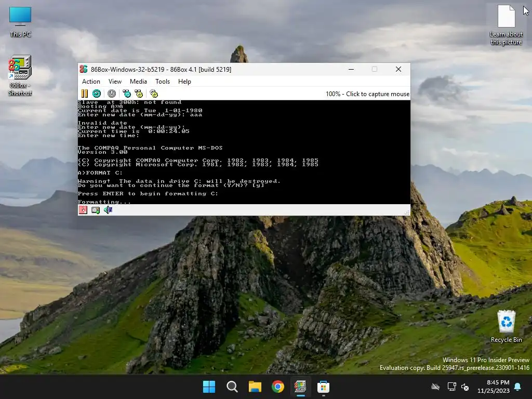Click the ACPI shutdown power icon
Screen dimensions: 532x399
112,94
